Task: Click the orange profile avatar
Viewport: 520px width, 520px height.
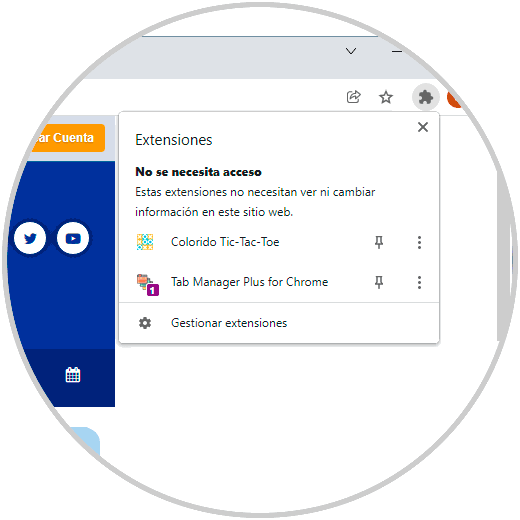Action: tap(455, 99)
